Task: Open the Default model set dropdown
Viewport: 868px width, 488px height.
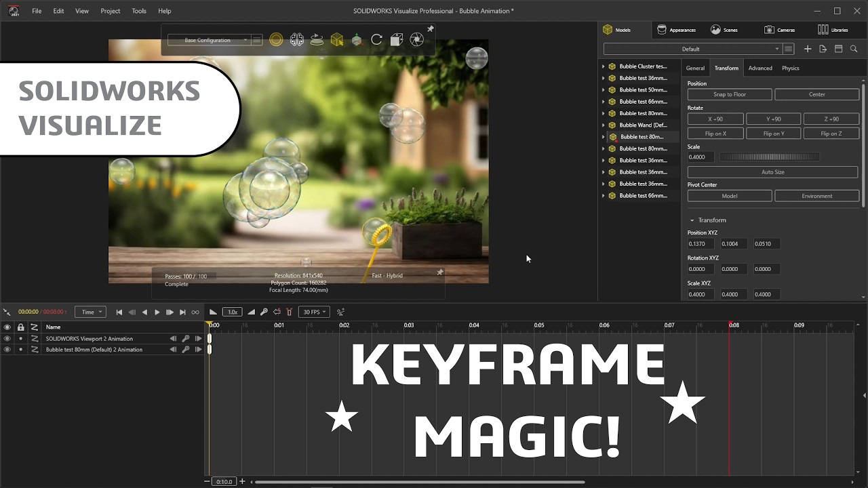Action: [x=692, y=49]
